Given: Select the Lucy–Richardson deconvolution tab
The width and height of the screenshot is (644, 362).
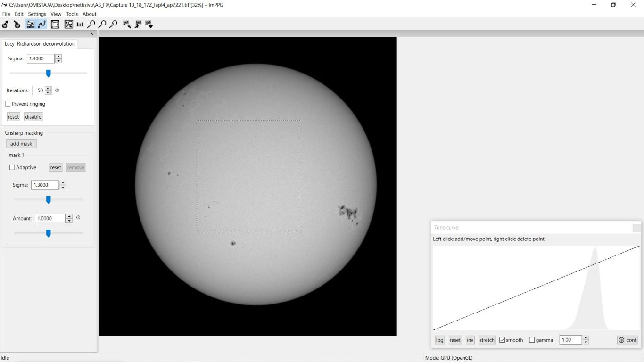Looking at the screenshot, I should pyautogui.click(x=40, y=44).
